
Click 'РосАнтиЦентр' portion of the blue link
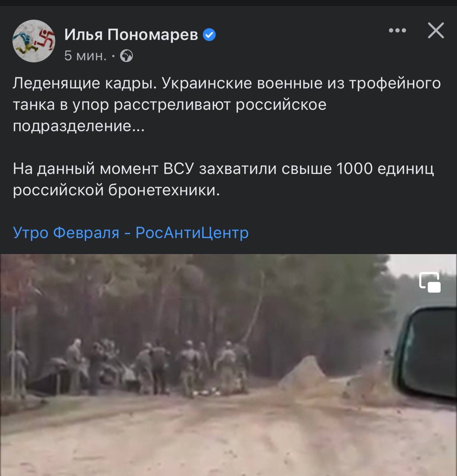[192, 233]
